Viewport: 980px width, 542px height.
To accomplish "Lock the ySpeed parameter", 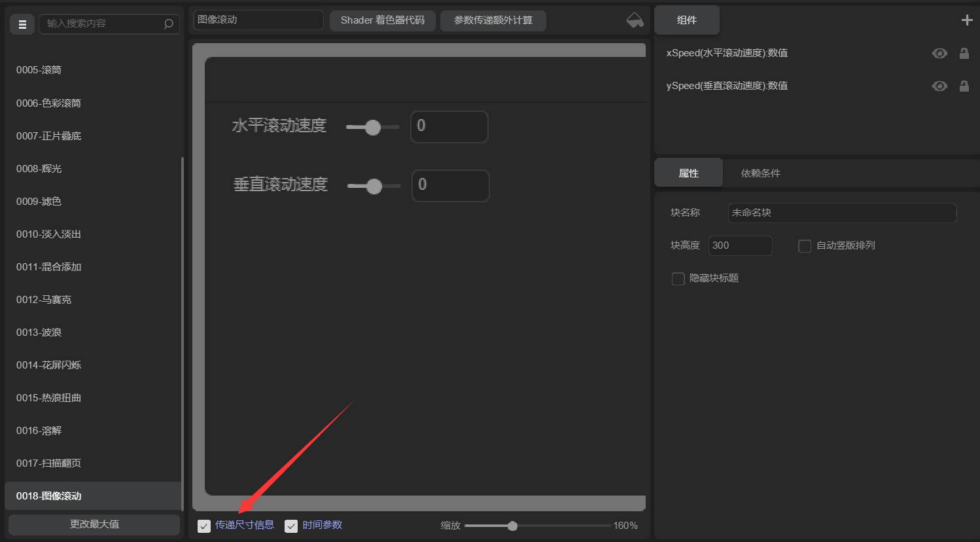I will [x=964, y=86].
